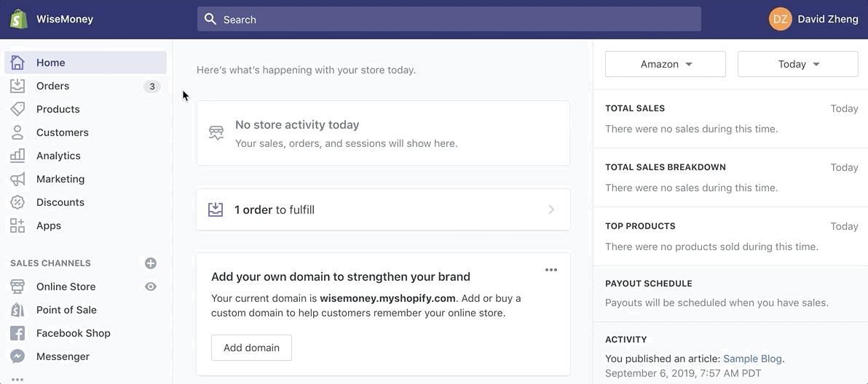The height and width of the screenshot is (384, 868).
Task: Click the wisemoney.myshopify.com domain text
Action: pos(387,298)
